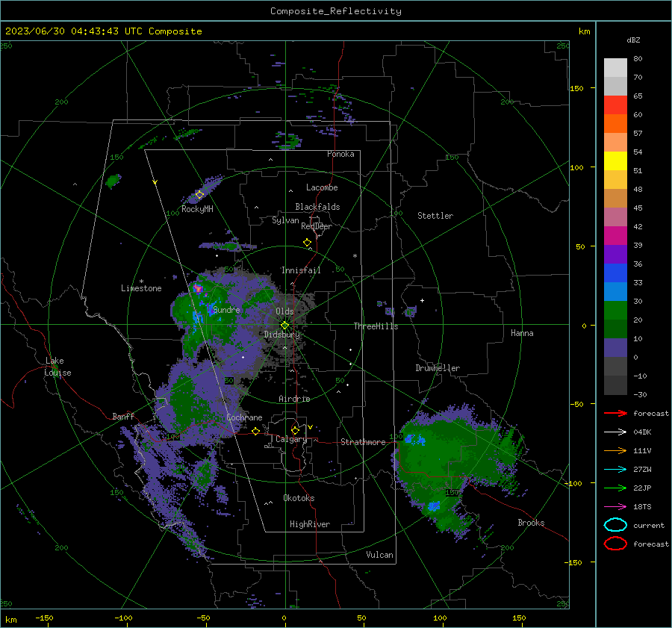Click the Sylvan label
The width and height of the screenshot is (672, 628).
click(x=285, y=220)
